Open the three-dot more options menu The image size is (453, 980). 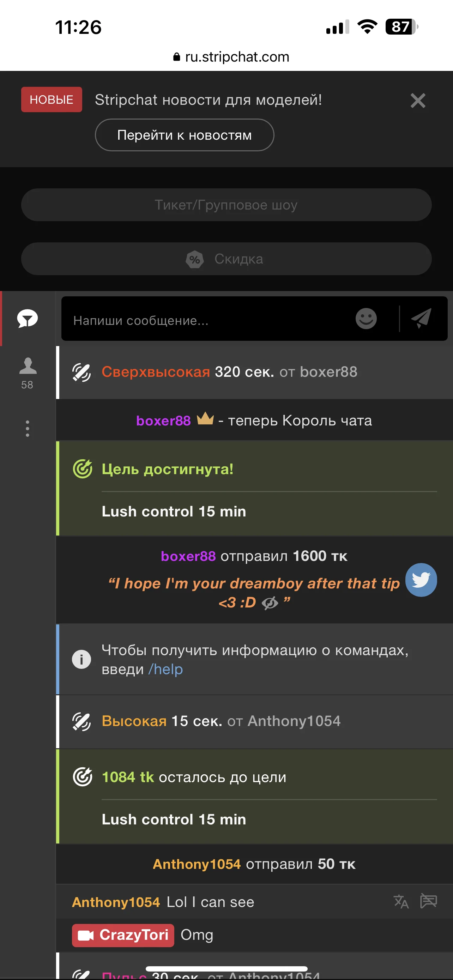coord(28,428)
